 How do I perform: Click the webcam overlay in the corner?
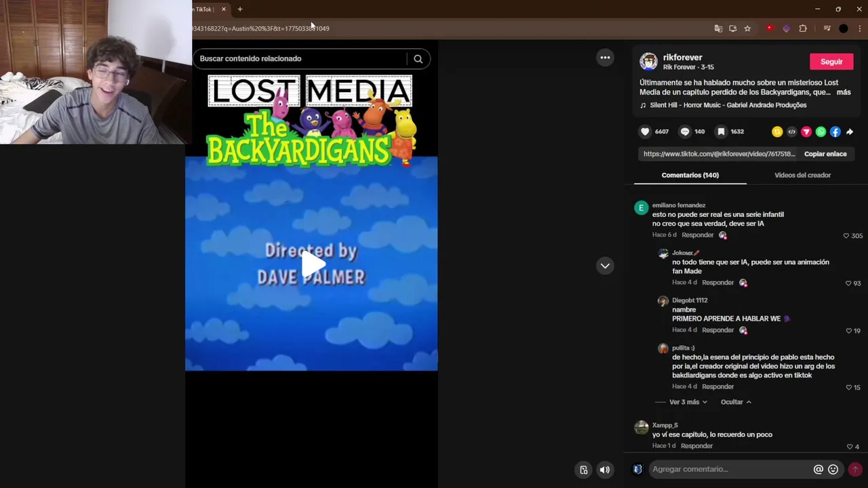96,72
